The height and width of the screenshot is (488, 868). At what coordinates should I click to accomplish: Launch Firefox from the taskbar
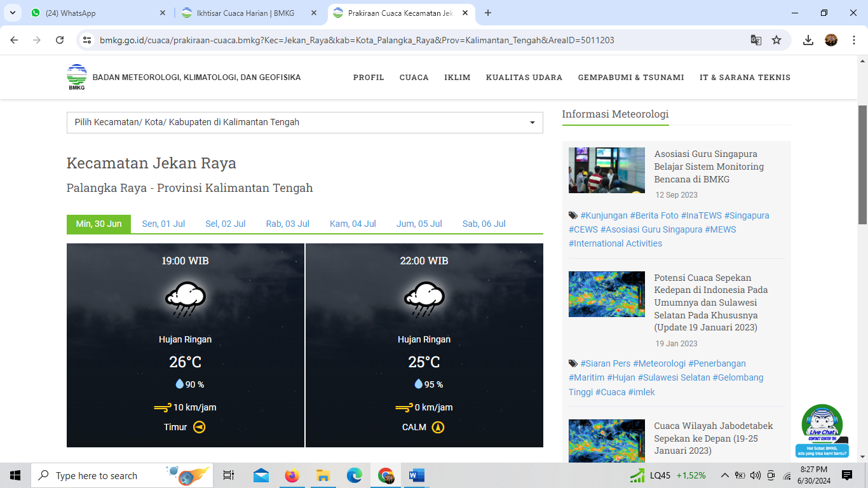[x=292, y=475]
